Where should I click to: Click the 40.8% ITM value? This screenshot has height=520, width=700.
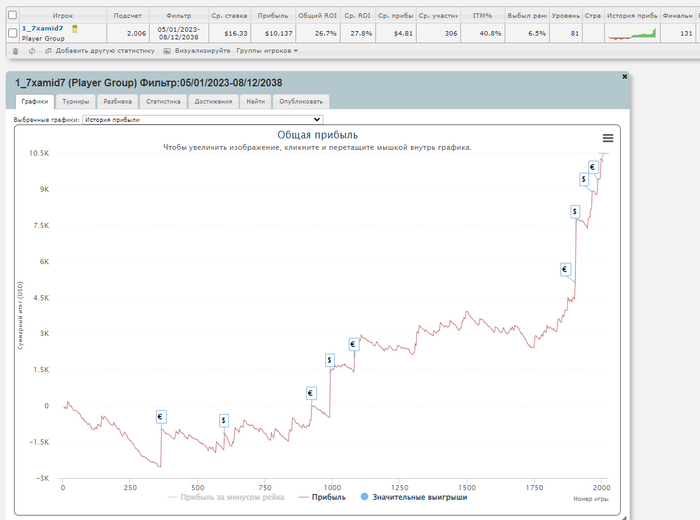[x=490, y=33]
